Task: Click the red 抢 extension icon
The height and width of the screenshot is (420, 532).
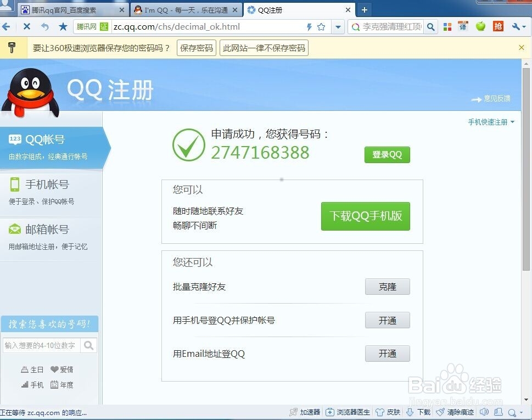Action: (x=498, y=26)
